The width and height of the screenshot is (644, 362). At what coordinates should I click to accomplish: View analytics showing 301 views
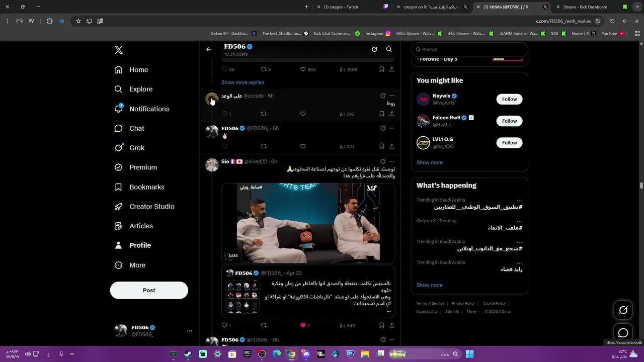coord(347,146)
